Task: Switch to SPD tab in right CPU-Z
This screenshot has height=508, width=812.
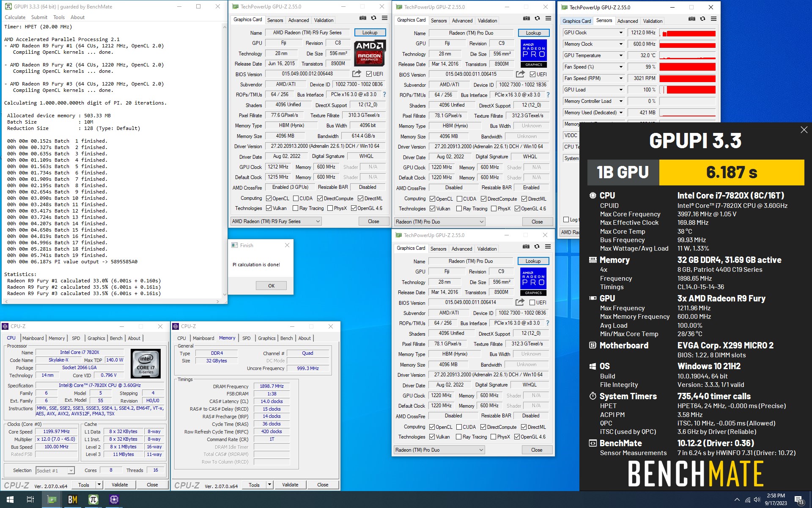Action: 246,338
